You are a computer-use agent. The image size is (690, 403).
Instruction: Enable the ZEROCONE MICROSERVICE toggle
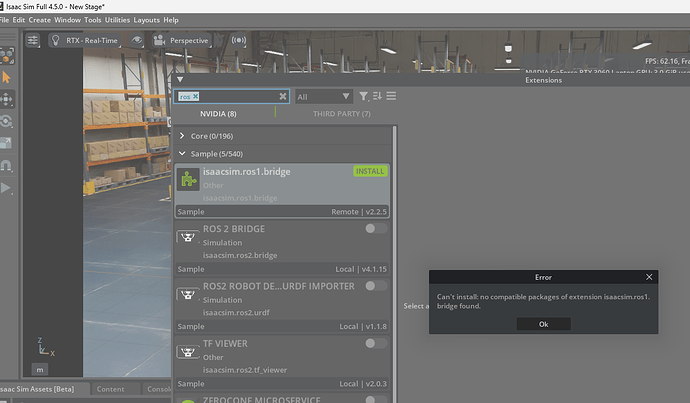click(x=376, y=399)
